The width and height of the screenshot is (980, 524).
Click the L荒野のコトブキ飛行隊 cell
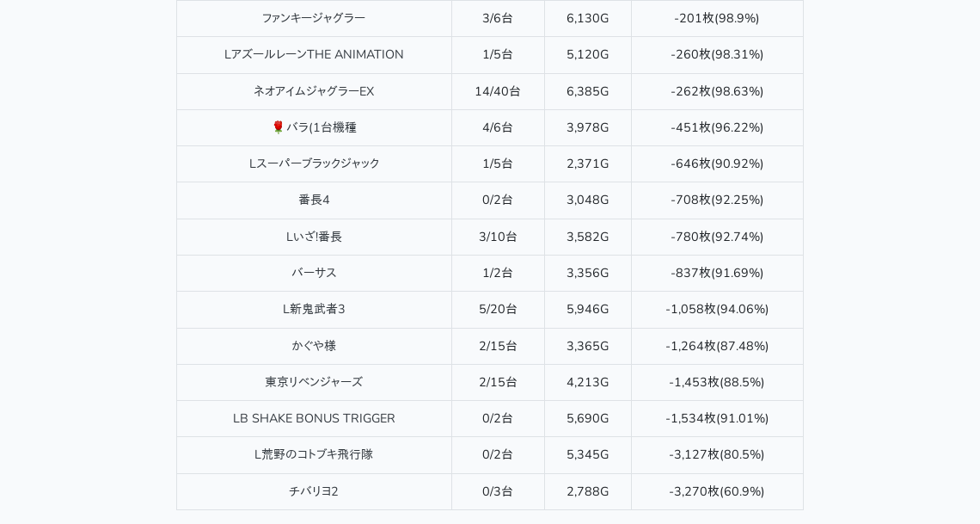tap(314, 454)
